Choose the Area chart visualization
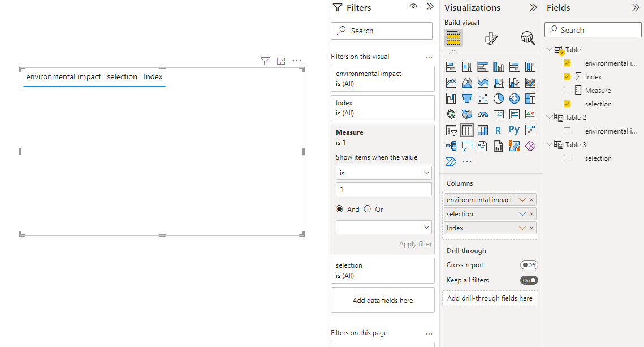This screenshot has height=347, width=644. click(x=466, y=83)
